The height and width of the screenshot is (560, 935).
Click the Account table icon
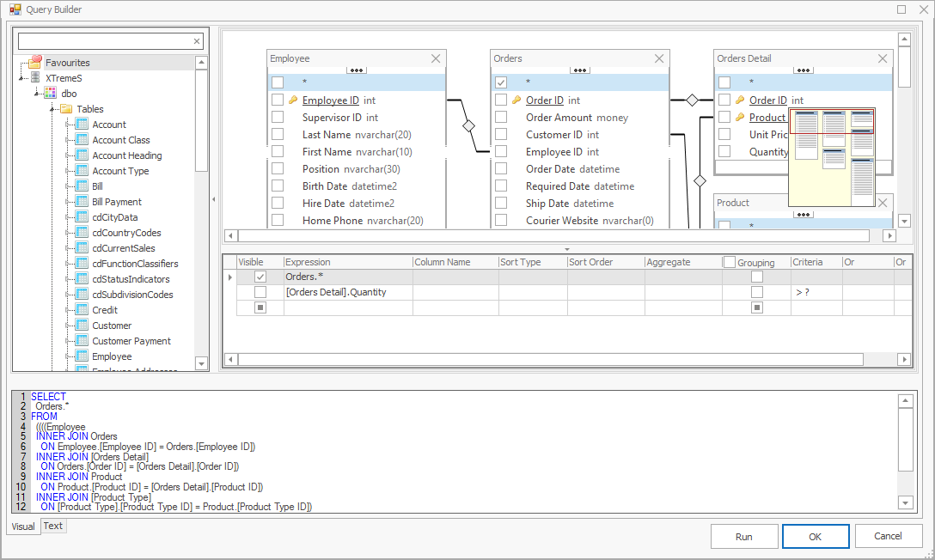pyautogui.click(x=82, y=124)
